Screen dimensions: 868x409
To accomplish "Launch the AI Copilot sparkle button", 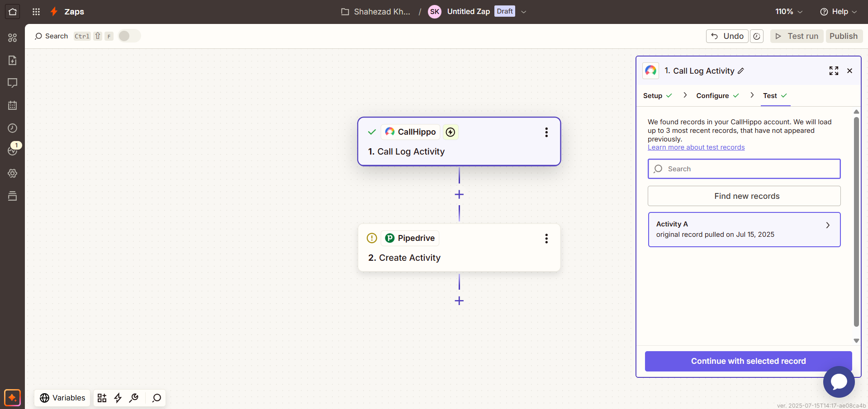I will click(x=12, y=398).
